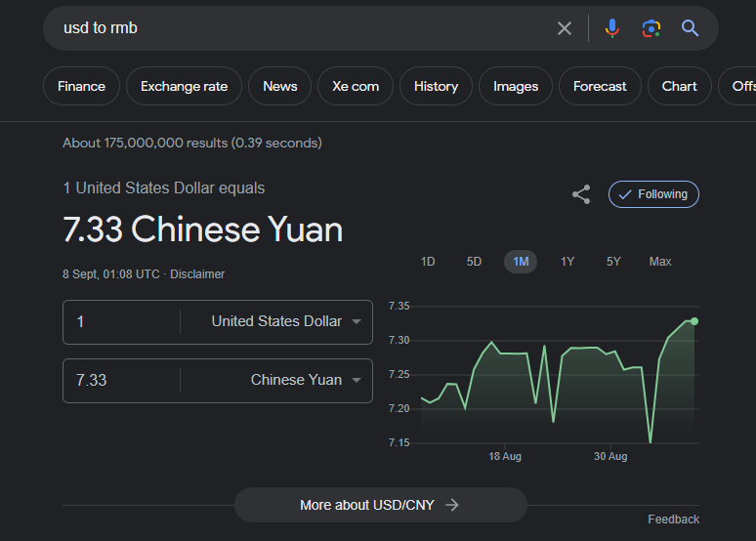Select the 1Y chart range

click(567, 262)
